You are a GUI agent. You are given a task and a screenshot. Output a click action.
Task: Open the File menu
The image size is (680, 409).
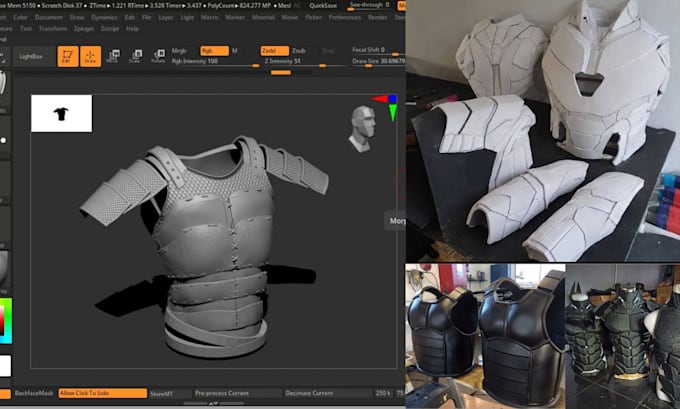147,17
